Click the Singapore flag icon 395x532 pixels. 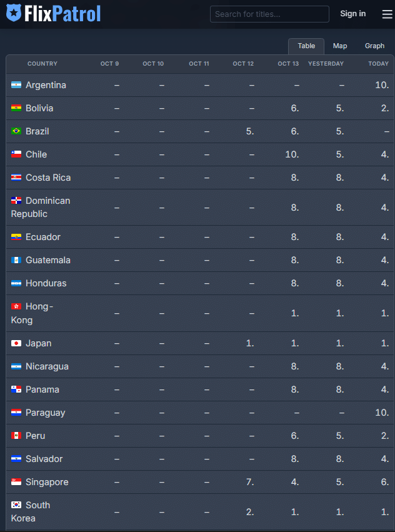point(16,482)
